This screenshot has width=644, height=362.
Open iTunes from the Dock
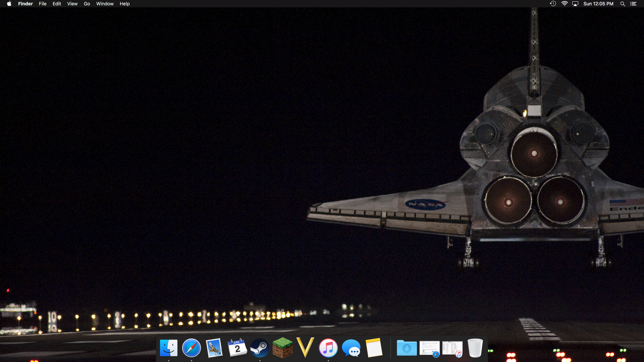(328, 348)
